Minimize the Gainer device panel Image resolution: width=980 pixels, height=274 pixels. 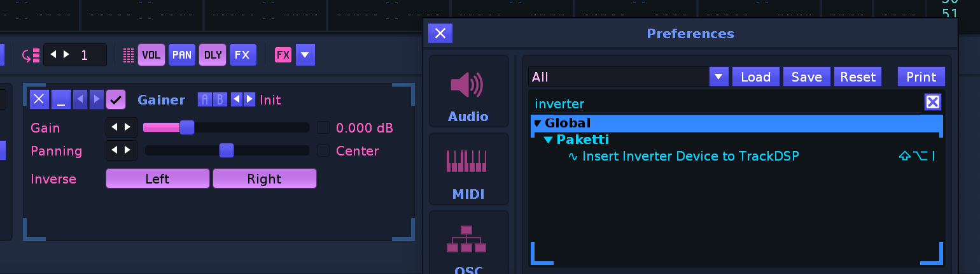[x=61, y=99]
